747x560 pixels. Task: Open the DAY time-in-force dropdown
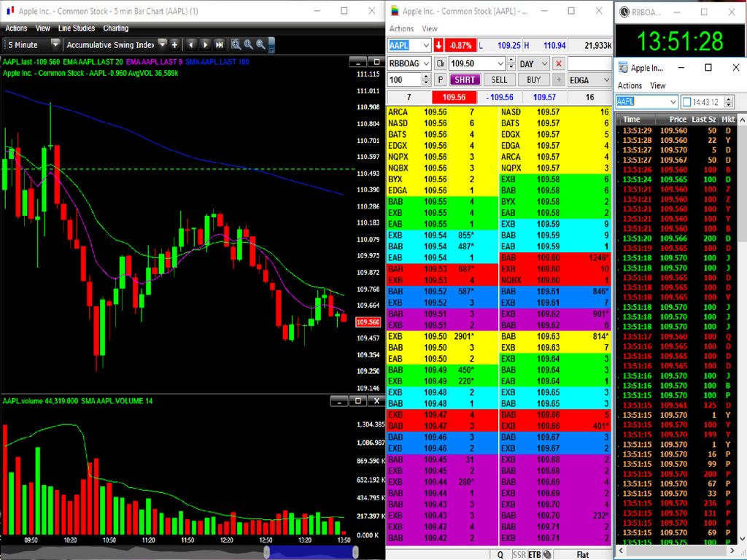544,63
